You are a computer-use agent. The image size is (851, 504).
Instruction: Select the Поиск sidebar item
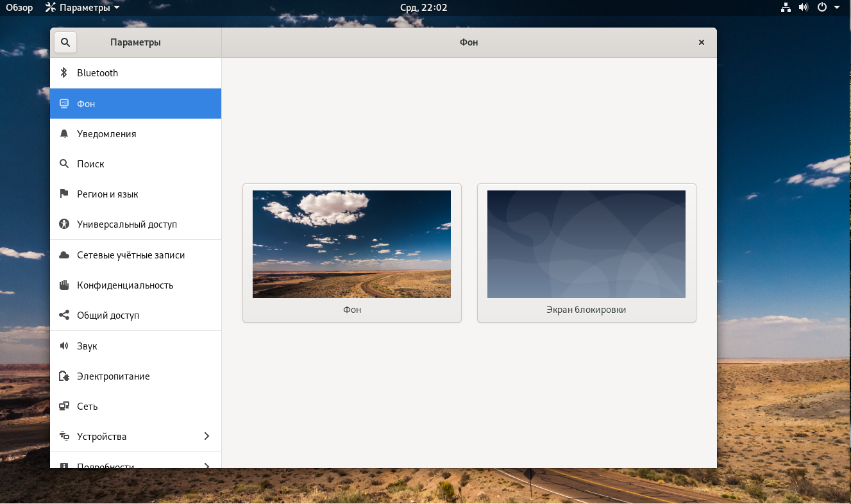[136, 164]
